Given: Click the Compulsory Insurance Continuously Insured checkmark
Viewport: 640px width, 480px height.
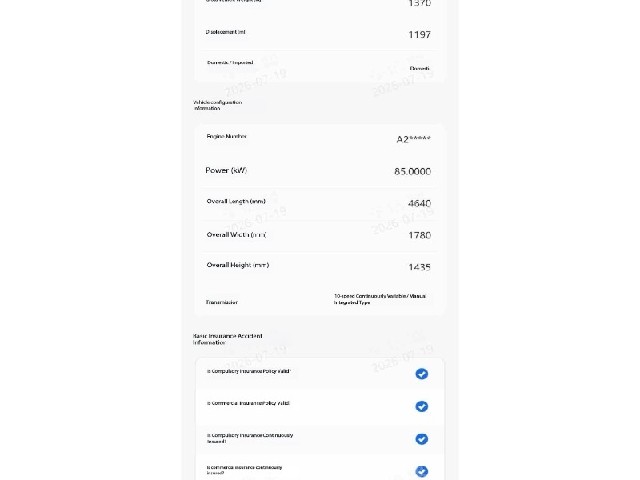Looking at the screenshot, I should (422, 439).
